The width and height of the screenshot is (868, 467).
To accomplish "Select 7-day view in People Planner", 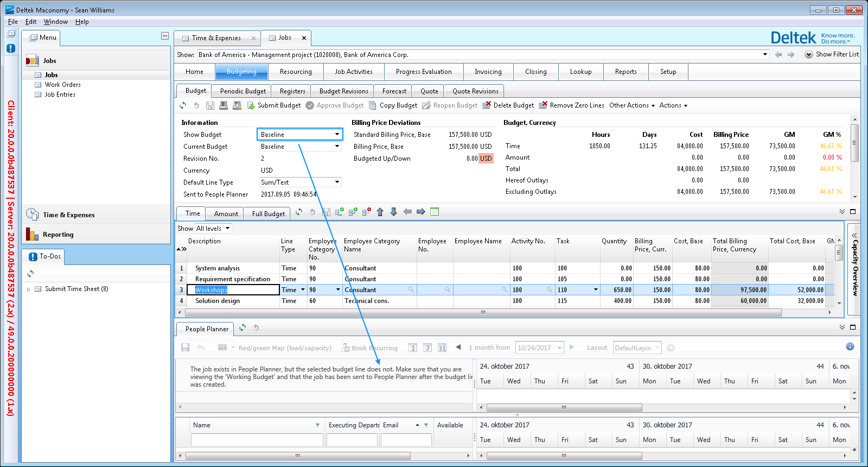I will (x=427, y=348).
